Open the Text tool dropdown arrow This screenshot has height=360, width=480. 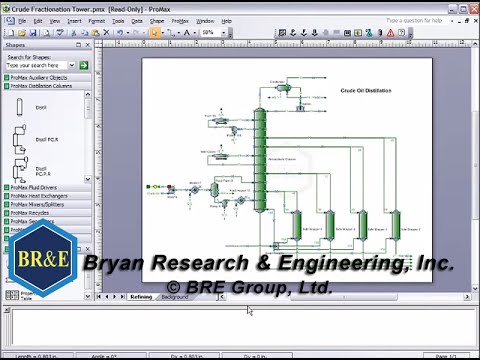point(195,33)
